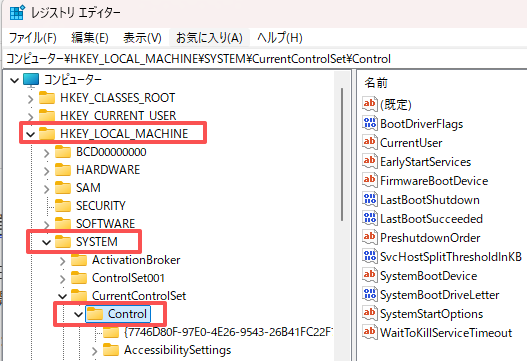Expand the AccessibilitySettings chevron

pyautogui.click(x=94, y=351)
